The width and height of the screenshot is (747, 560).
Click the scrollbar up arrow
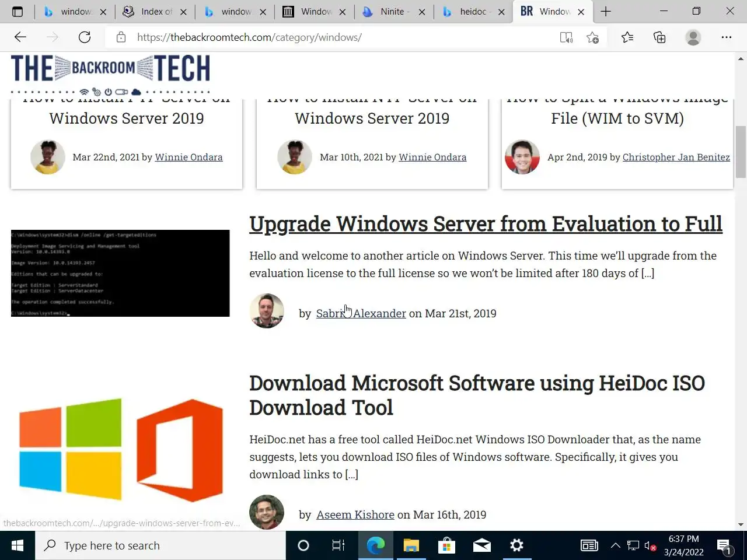click(741, 59)
